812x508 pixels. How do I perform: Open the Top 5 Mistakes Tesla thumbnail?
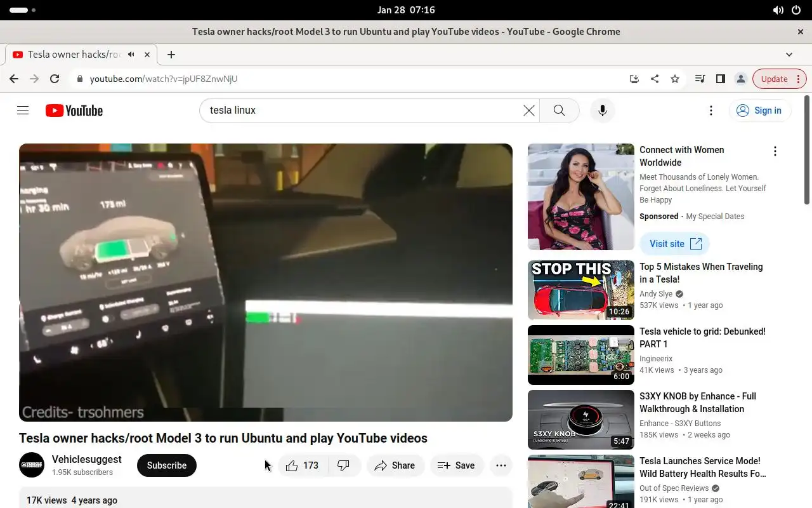(x=581, y=290)
